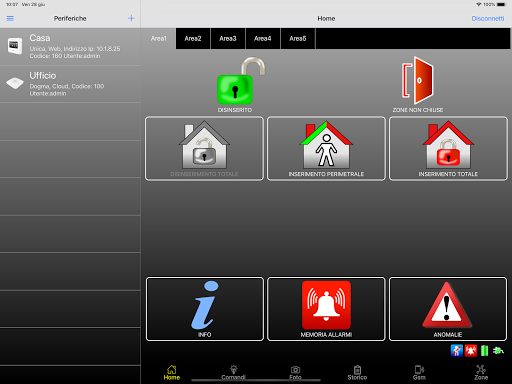Open the Comandi bottom tab
The height and width of the screenshot is (384, 512).
[233, 373]
